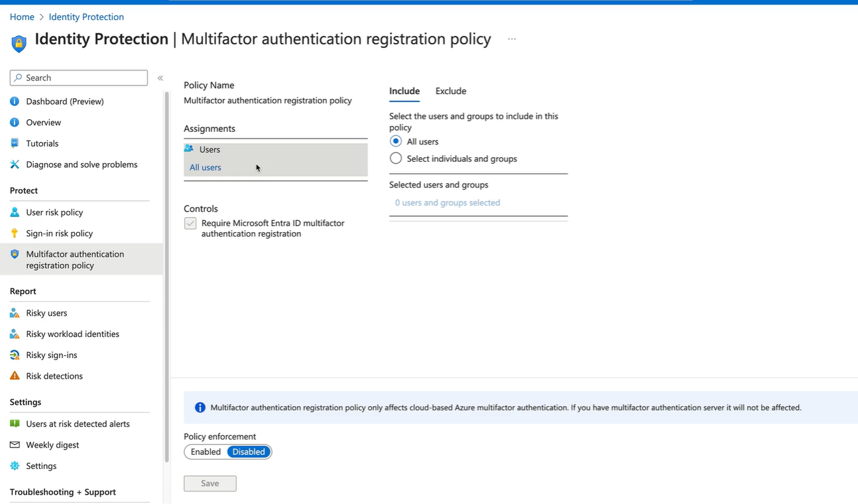Select the All users radio button
The image size is (858, 504).
pyautogui.click(x=396, y=141)
